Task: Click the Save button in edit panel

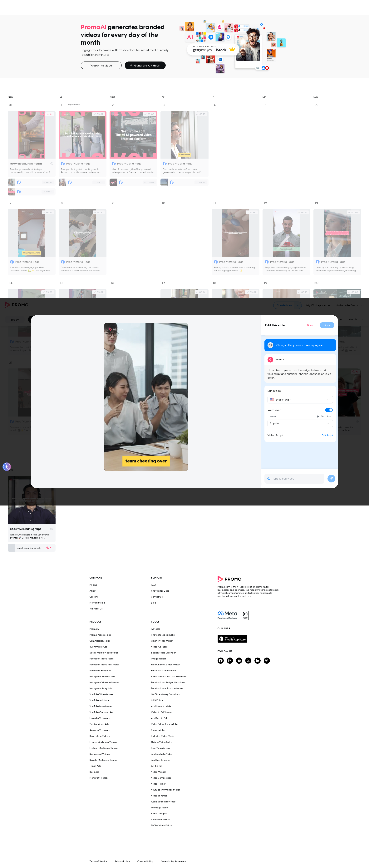Action: tap(327, 325)
